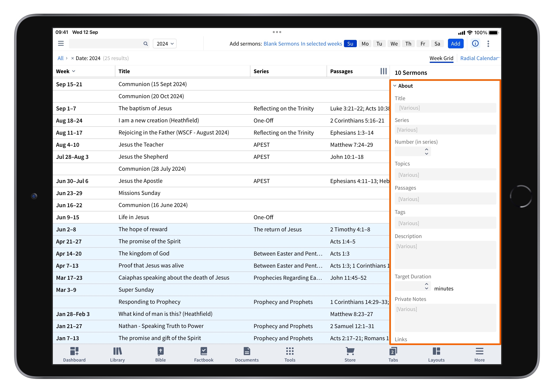The width and height of the screenshot is (554, 392).
Task: Select The baptism of Jesus row
Action: click(221, 108)
